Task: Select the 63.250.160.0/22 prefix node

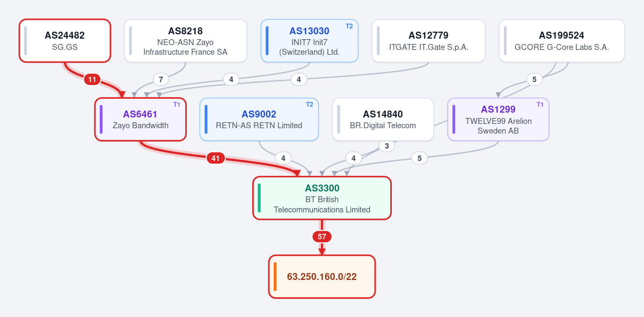Action: (x=322, y=277)
